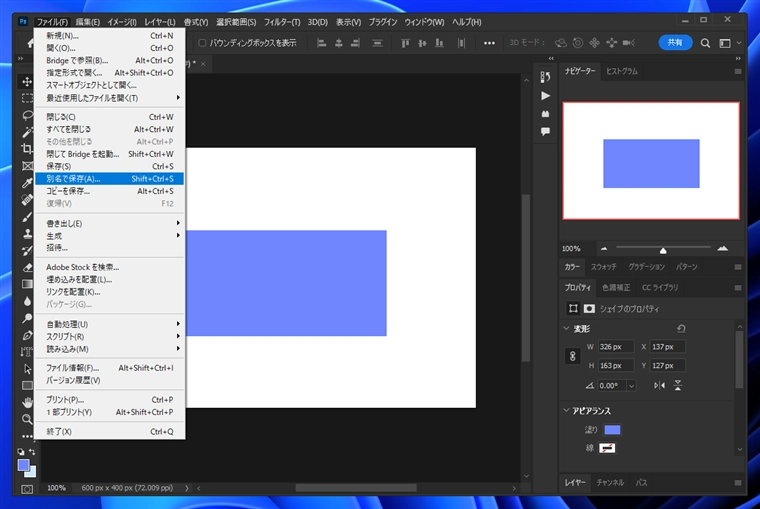The width and height of the screenshot is (760, 509).
Task: Collapse the アピアランス appearance section
Action: pos(566,411)
